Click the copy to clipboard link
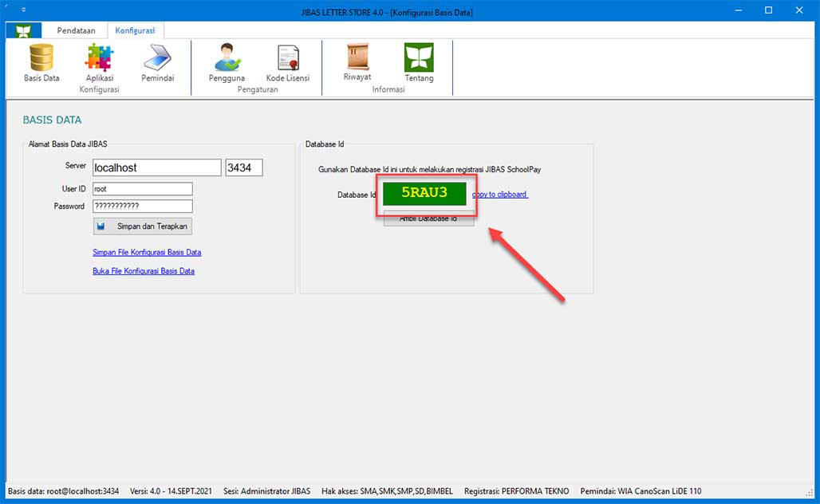Viewport: 820px width, 504px height. point(501,194)
